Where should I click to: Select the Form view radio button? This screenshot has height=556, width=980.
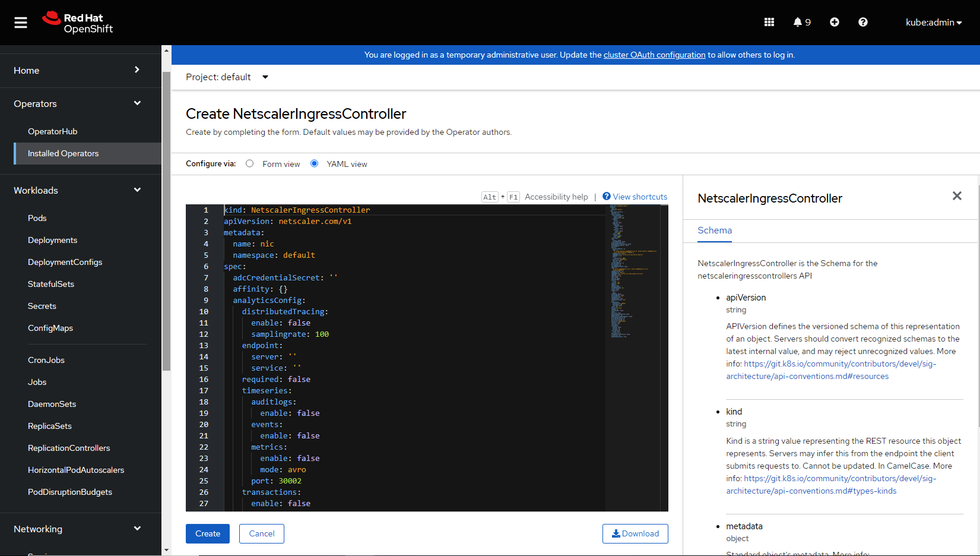tap(250, 163)
